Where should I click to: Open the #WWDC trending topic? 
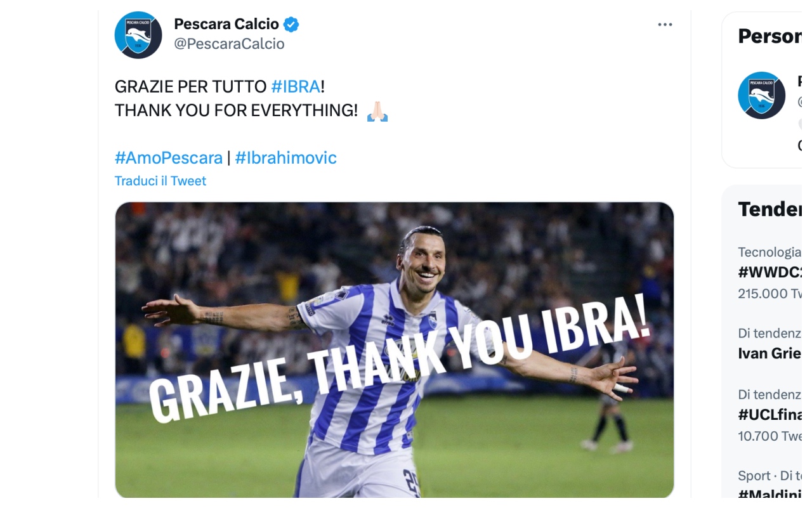770,273
